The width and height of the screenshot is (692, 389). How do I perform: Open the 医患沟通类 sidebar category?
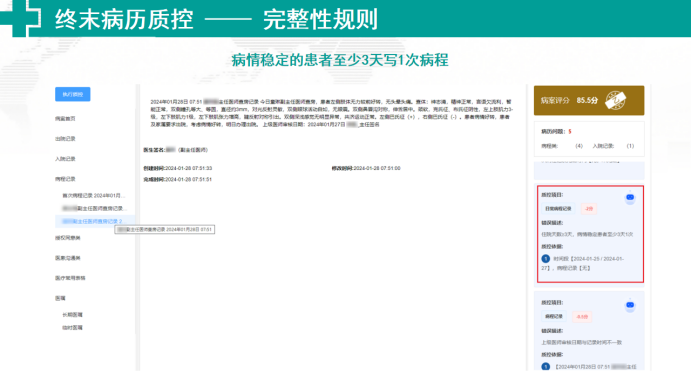click(x=68, y=258)
